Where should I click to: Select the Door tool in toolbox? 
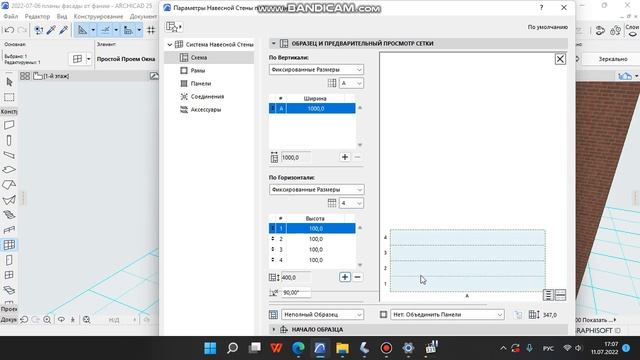(x=9, y=260)
